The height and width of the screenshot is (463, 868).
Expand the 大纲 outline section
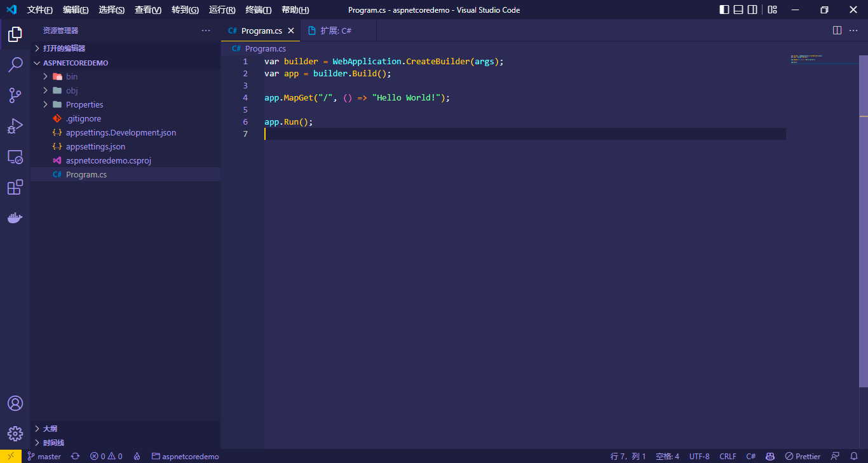[x=125, y=429]
